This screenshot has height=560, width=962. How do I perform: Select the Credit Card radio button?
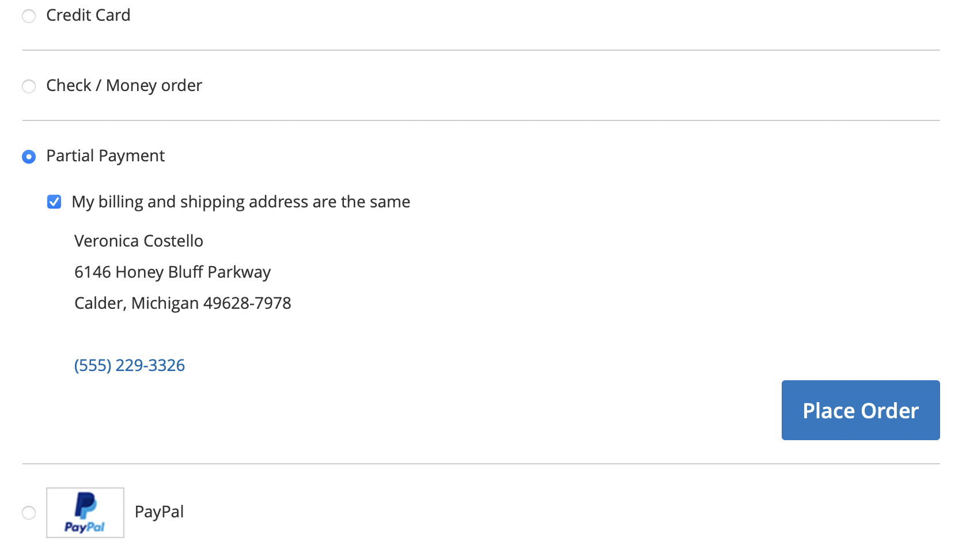(x=29, y=16)
